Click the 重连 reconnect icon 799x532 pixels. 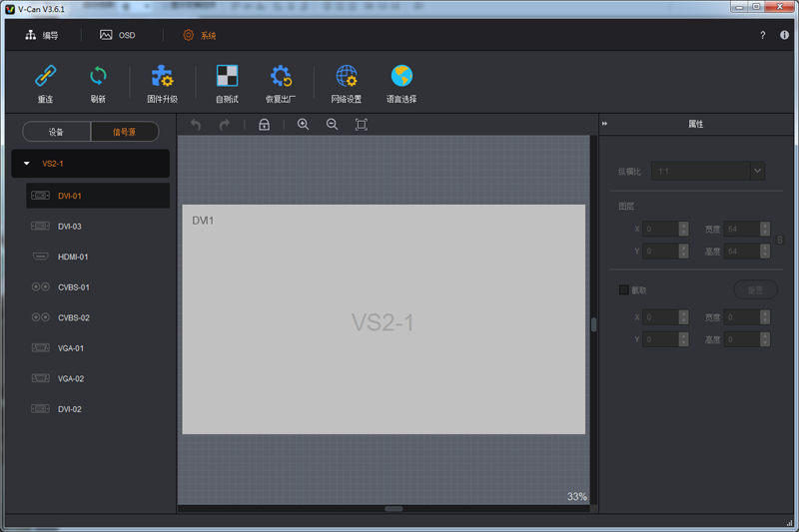tap(45, 78)
